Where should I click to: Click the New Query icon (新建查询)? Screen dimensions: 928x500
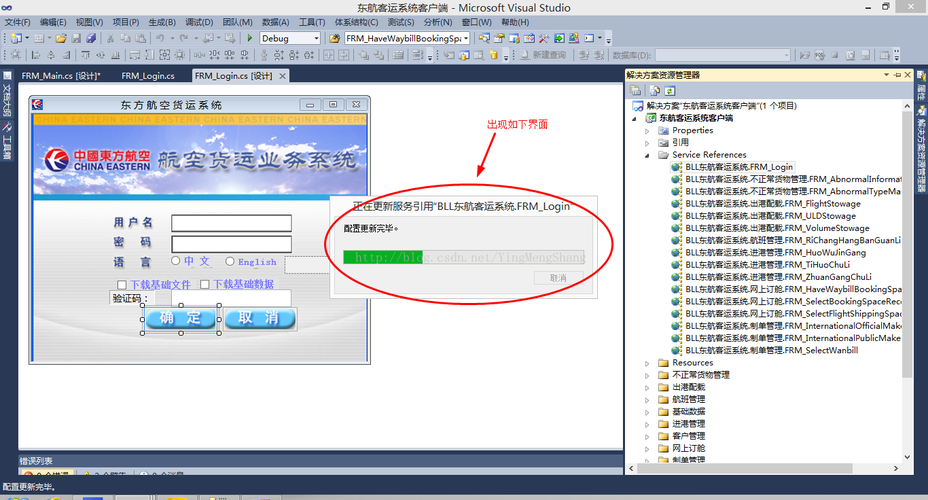click(x=543, y=55)
